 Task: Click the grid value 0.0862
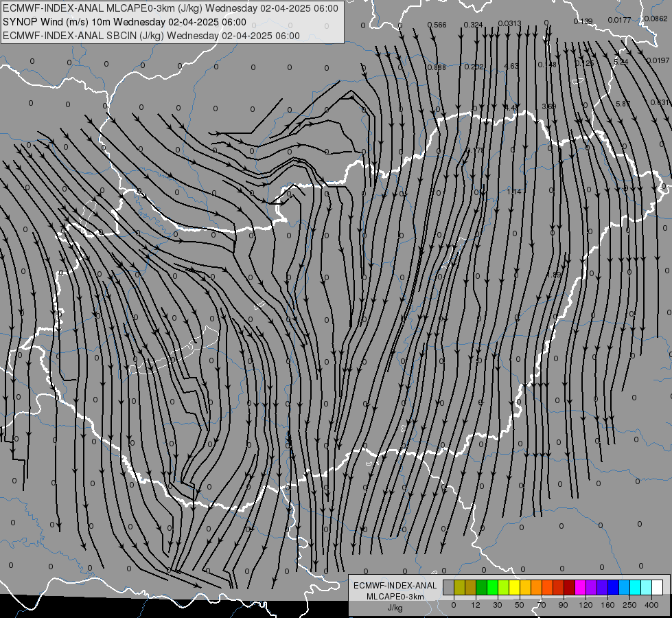point(656,19)
